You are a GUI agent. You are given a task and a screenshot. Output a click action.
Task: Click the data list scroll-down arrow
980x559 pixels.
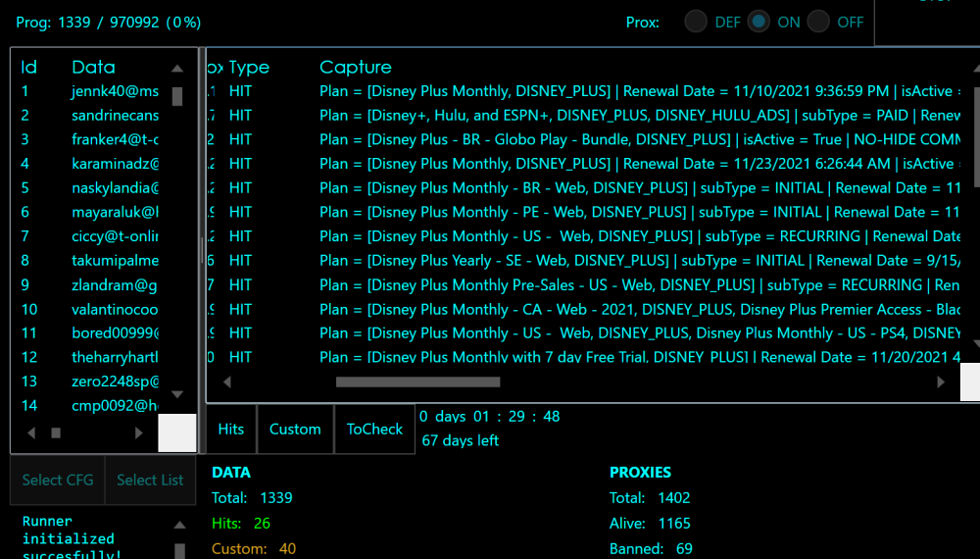(x=177, y=394)
